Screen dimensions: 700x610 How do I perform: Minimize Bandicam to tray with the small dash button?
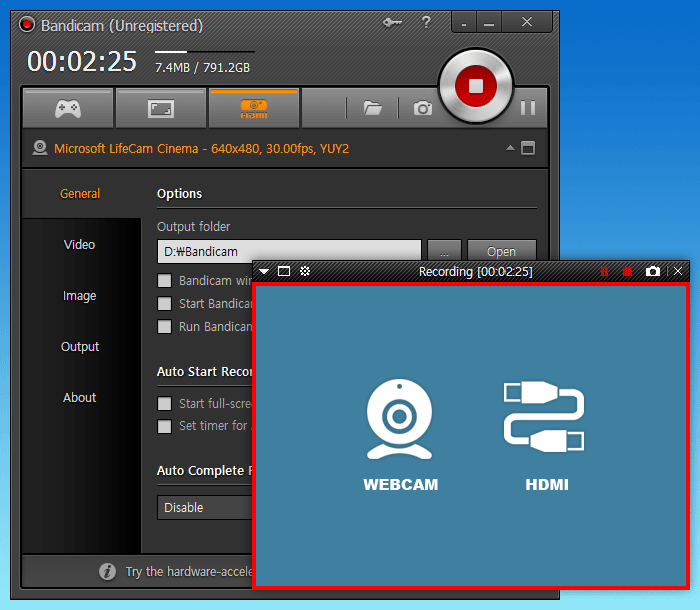(x=464, y=22)
